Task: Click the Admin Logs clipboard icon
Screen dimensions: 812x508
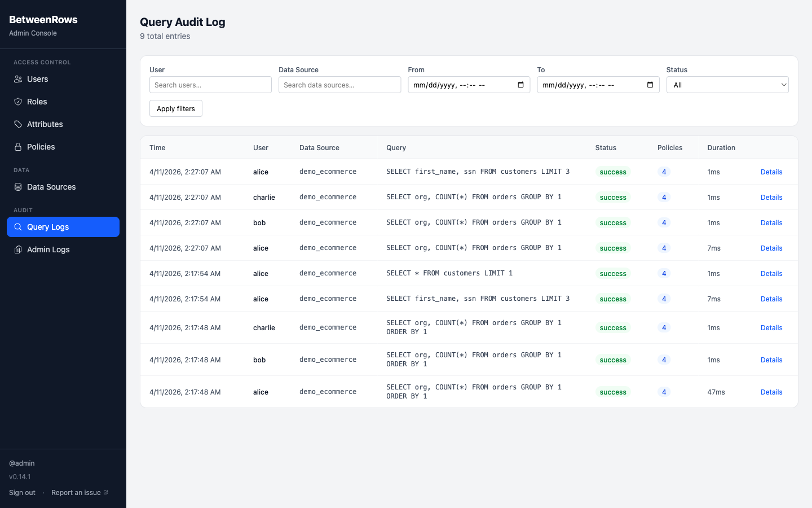Action: click(x=18, y=249)
